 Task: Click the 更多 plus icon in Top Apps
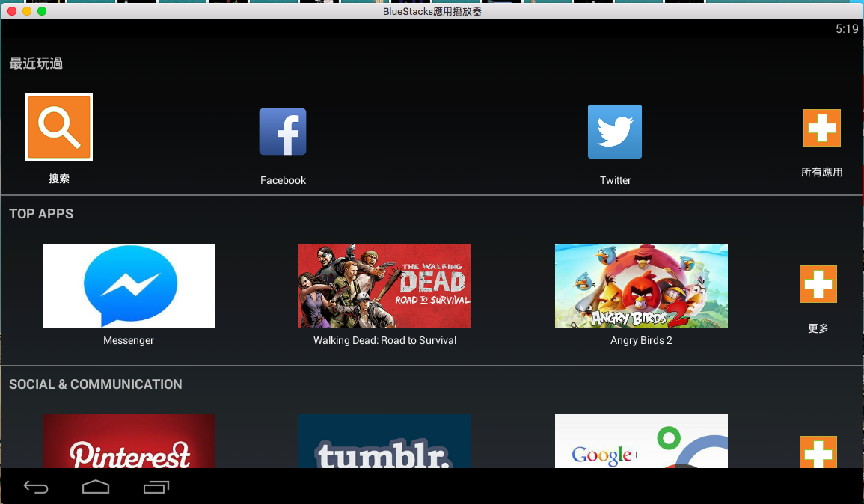(x=818, y=284)
